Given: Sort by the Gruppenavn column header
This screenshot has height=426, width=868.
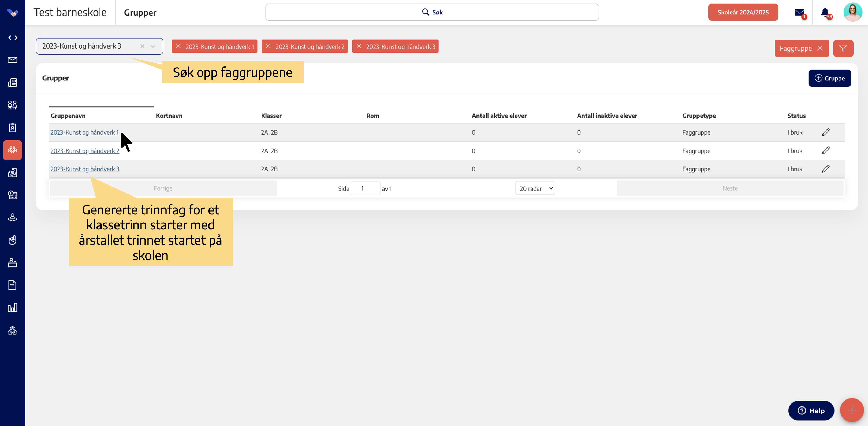Looking at the screenshot, I should click(x=68, y=116).
